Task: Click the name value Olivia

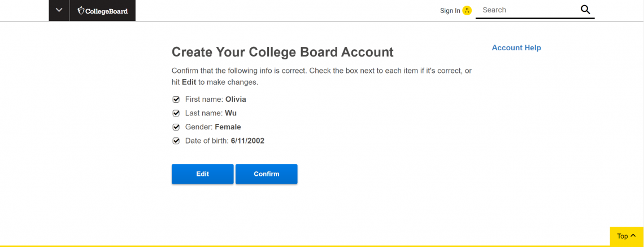Action: (x=236, y=99)
